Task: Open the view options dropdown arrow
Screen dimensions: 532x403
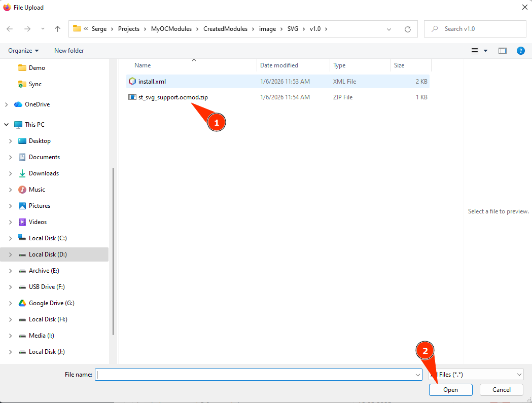Action: [x=485, y=51]
